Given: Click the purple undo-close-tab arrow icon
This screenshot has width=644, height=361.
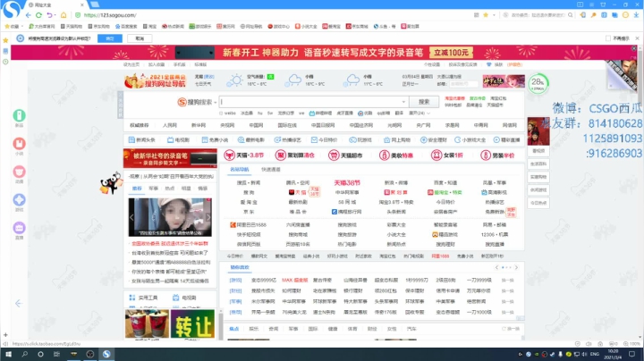Looking at the screenshot, I should click(x=49, y=15).
